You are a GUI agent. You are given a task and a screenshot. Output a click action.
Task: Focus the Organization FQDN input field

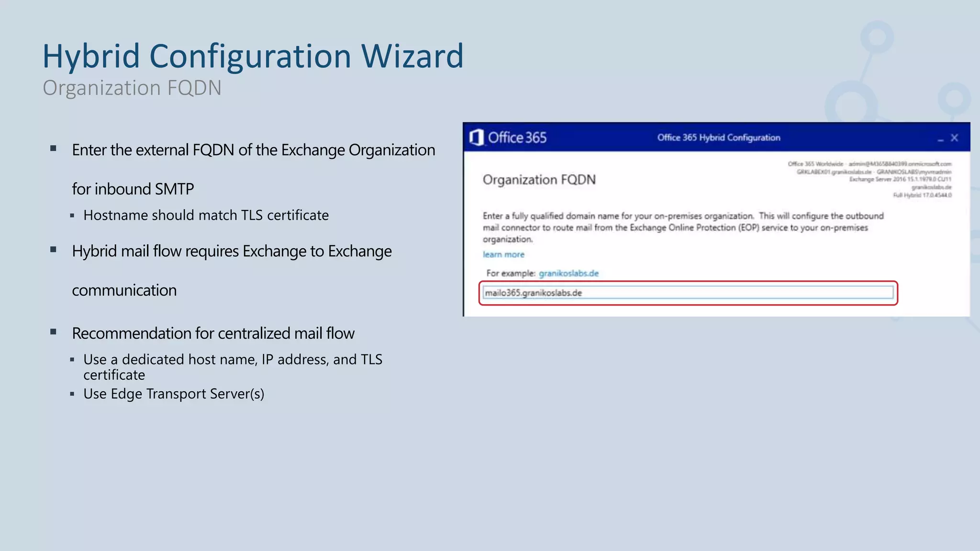point(688,293)
